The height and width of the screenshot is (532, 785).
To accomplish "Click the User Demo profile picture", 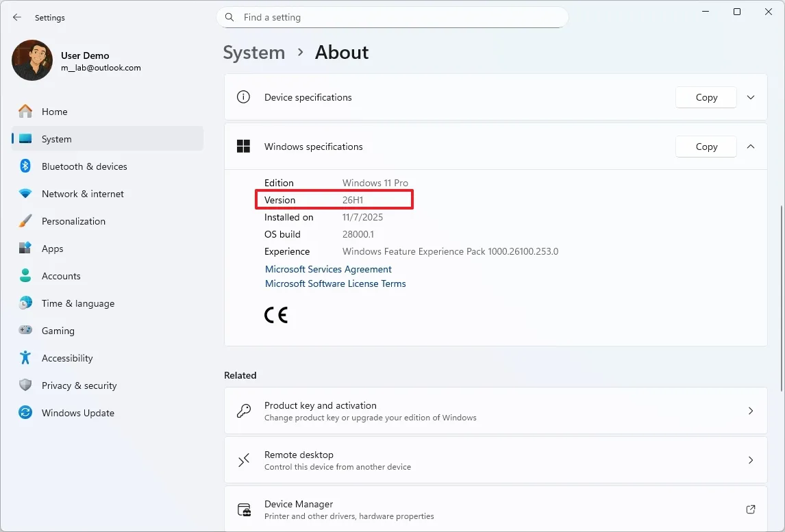I will tap(32, 60).
